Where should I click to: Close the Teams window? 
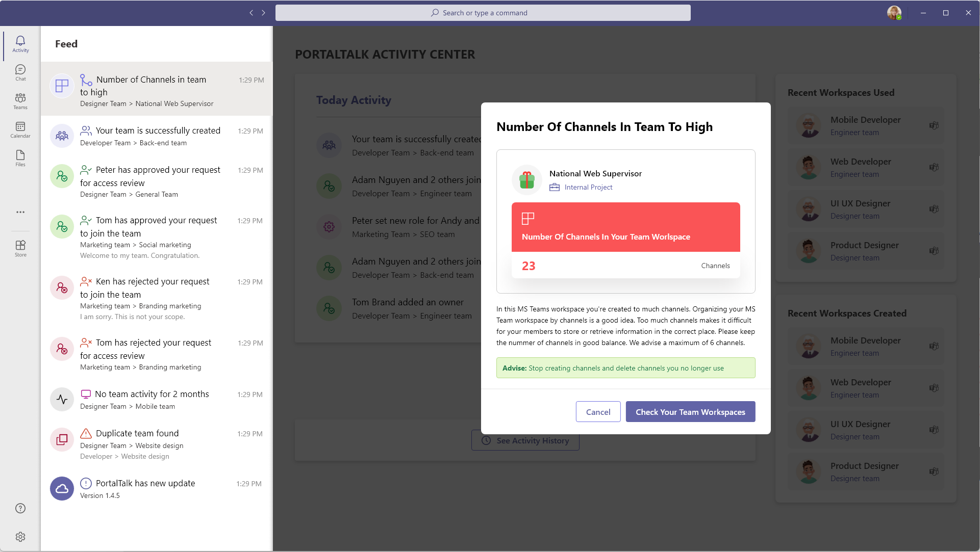tap(968, 13)
